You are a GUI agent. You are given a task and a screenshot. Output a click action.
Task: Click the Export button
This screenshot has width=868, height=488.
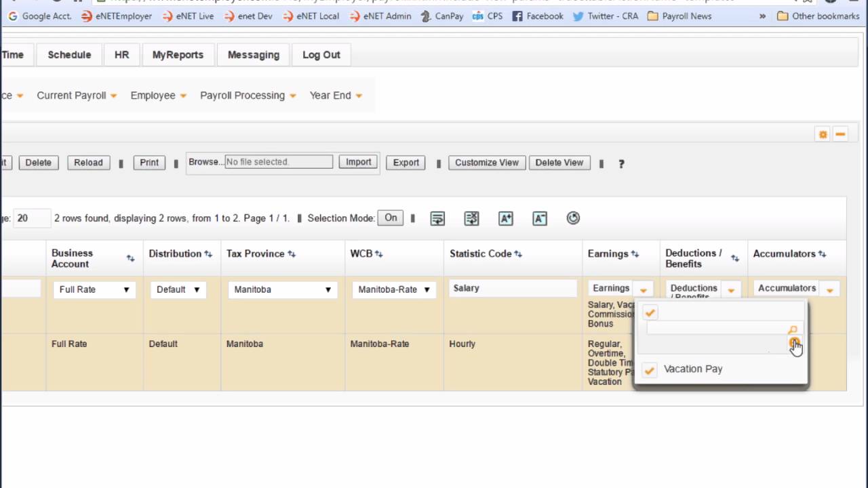point(406,163)
